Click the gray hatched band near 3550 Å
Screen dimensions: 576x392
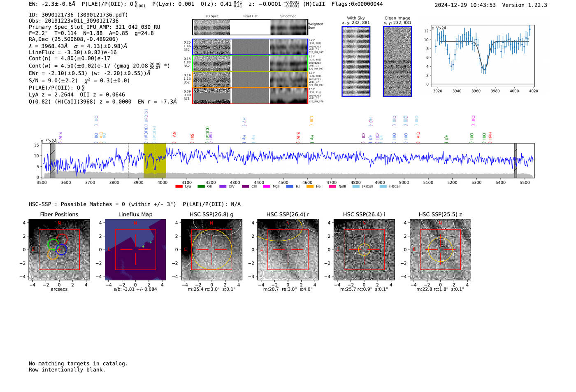coord(53,160)
